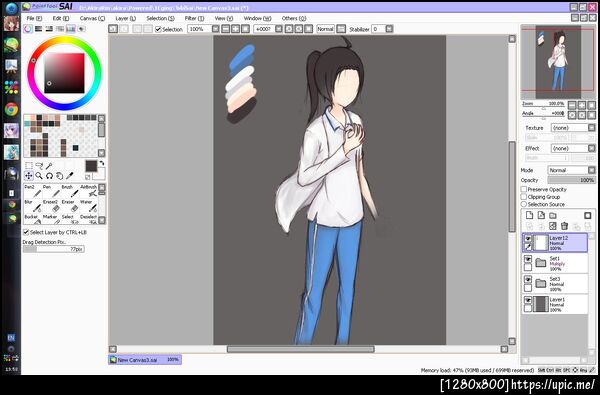Activate the zoom magnifier tool
Screen dimensions: 600x395
pyautogui.click(x=39, y=176)
